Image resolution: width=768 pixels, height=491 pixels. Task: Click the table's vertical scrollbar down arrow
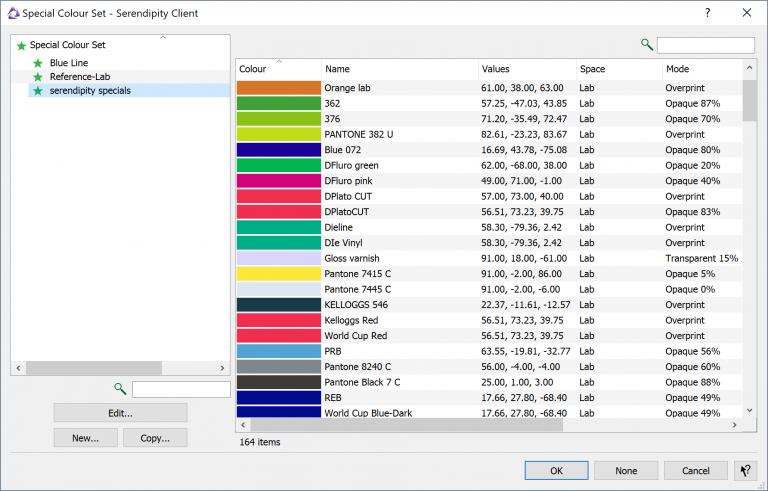pyautogui.click(x=749, y=411)
